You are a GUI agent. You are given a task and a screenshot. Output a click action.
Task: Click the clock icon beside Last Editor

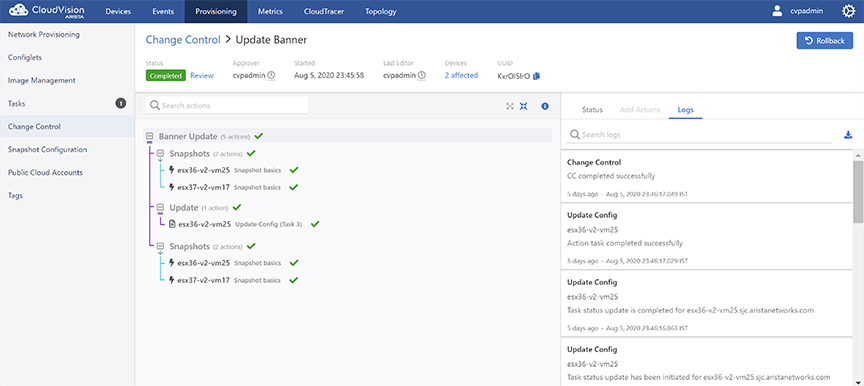tap(422, 76)
